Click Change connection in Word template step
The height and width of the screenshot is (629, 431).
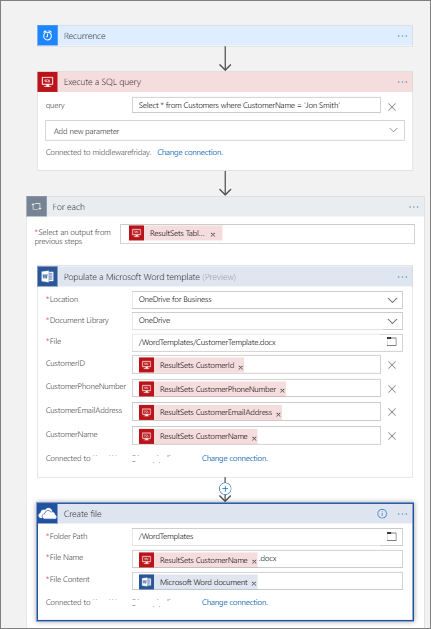pos(235,458)
